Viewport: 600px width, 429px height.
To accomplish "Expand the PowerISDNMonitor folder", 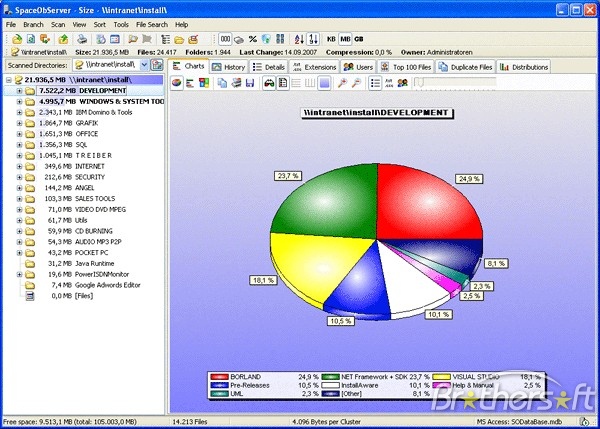I will (19, 274).
